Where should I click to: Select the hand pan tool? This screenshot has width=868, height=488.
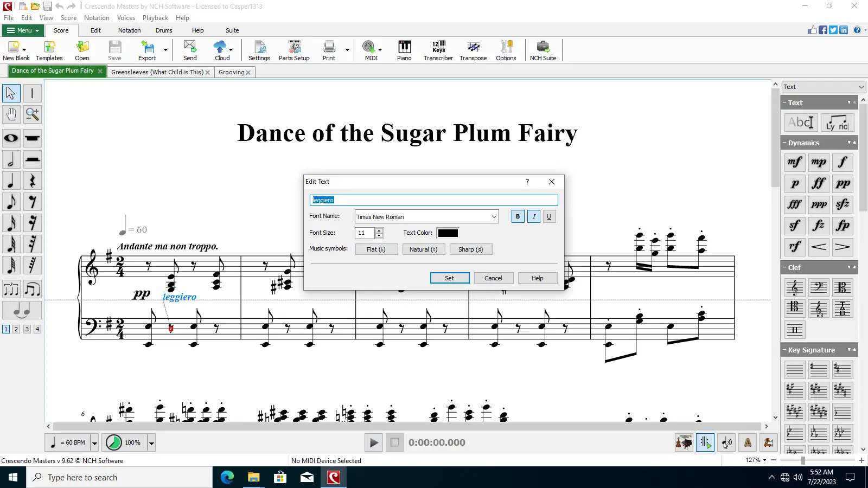11,114
